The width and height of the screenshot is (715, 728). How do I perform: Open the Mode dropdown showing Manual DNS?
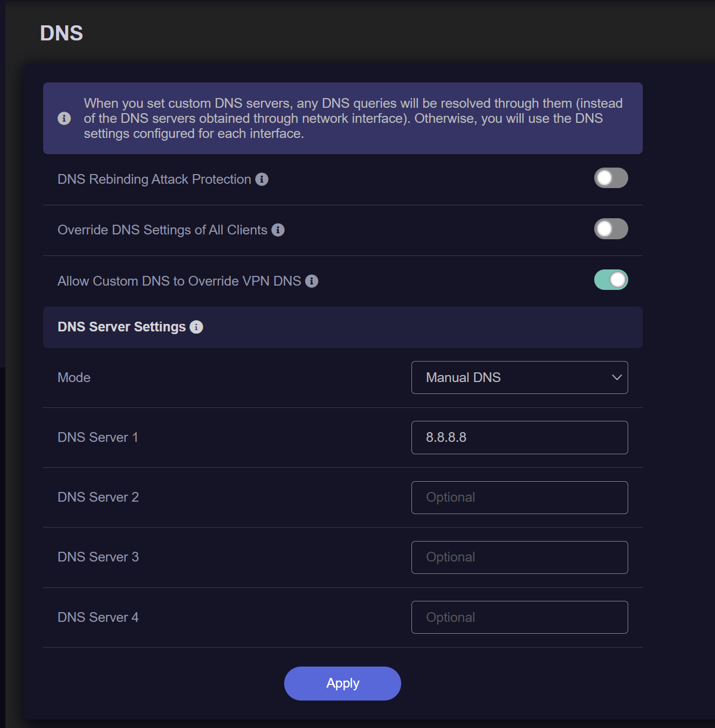point(519,378)
